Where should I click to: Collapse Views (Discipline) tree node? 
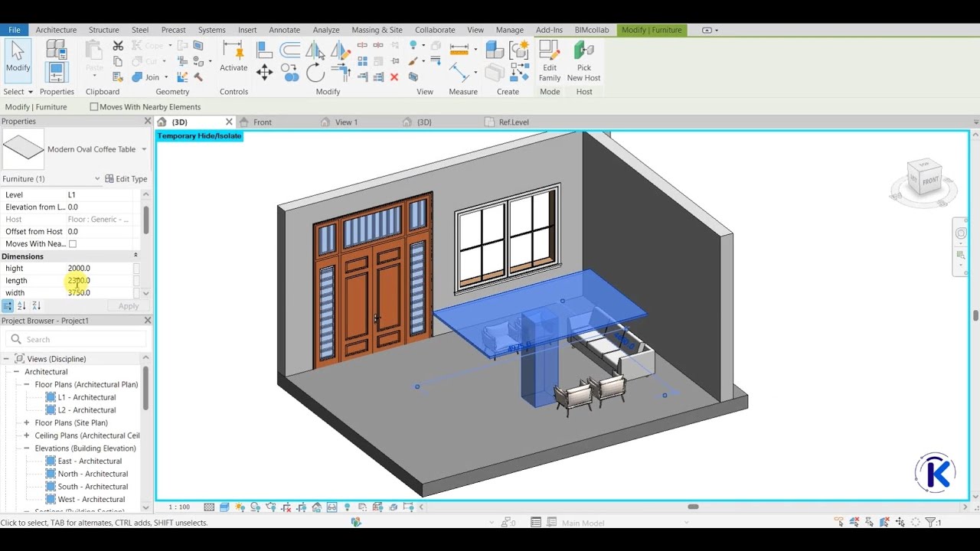pos(6,359)
